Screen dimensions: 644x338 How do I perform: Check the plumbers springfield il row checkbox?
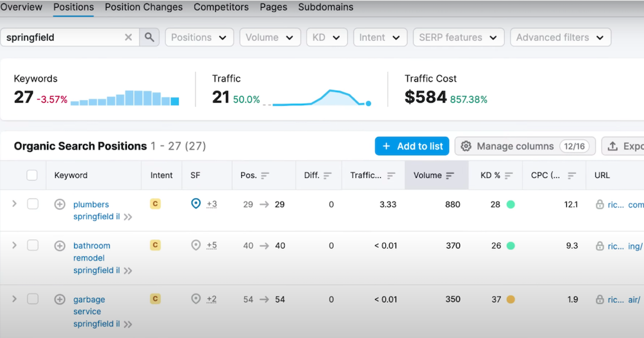coord(33,204)
